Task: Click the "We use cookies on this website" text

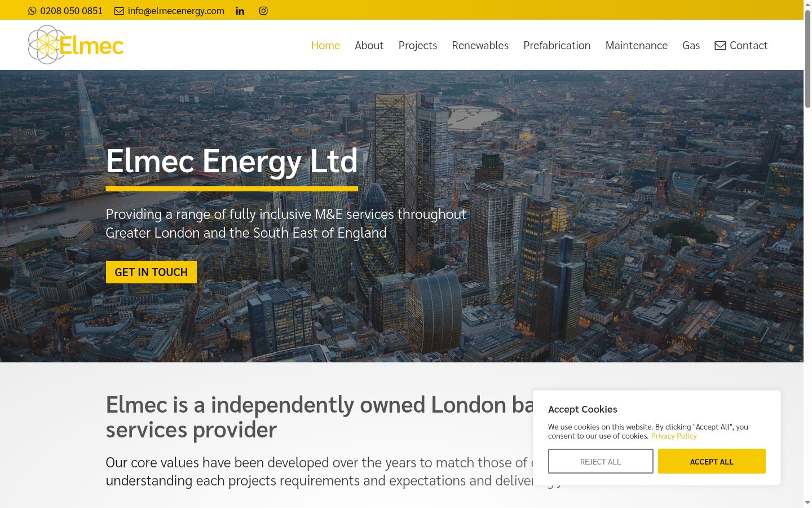Action: click(648, 431)
